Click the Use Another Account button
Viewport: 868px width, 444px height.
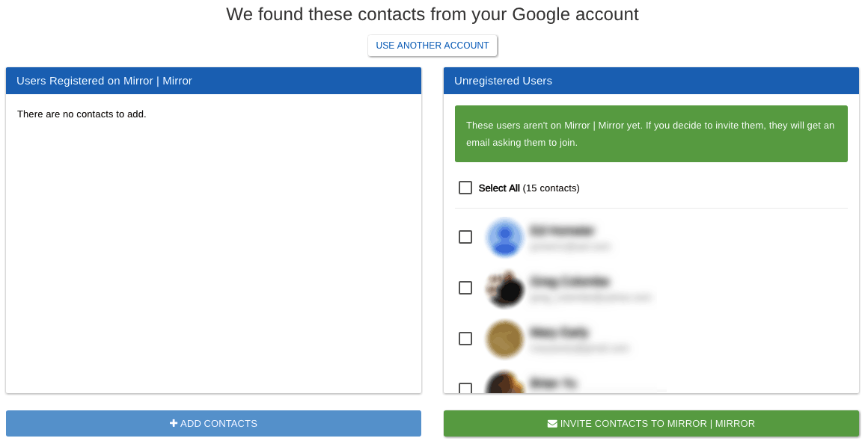click(433, 46)
